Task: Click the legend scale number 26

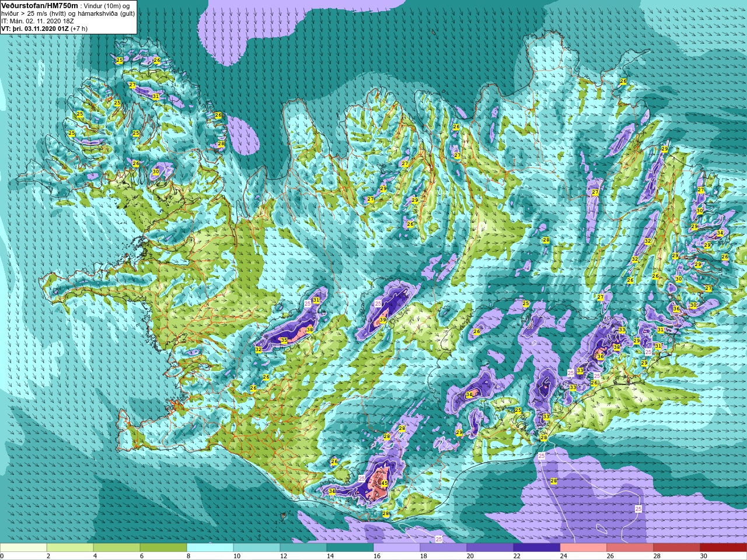Action: point(611,556)
